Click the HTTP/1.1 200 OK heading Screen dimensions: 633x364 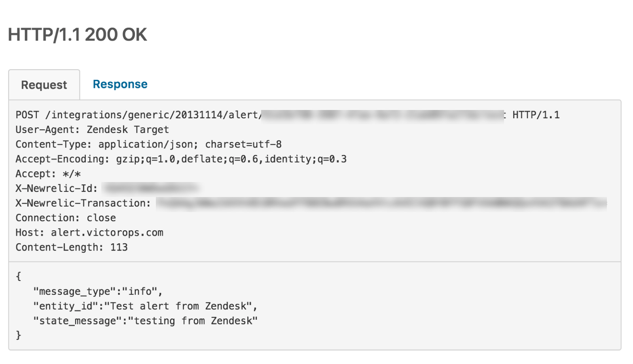pos(78,35)
